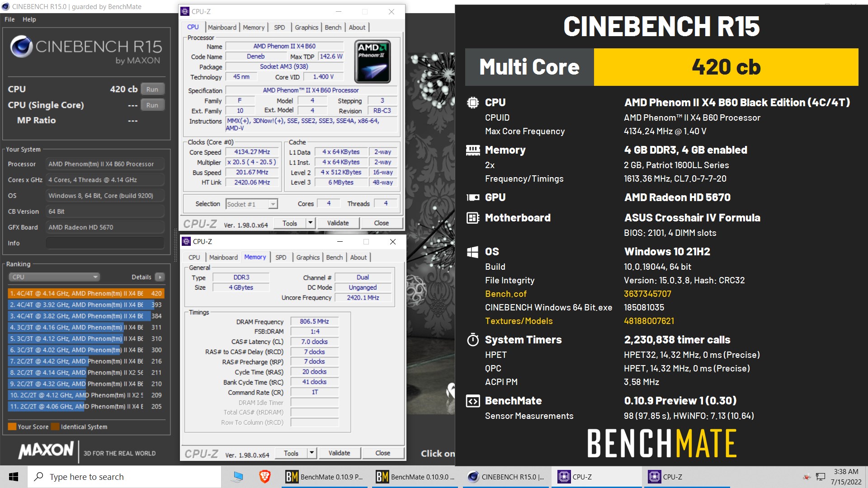
Task: Open Tools dropdown arrow in upper CPU-Z
Action: point(310,223)
